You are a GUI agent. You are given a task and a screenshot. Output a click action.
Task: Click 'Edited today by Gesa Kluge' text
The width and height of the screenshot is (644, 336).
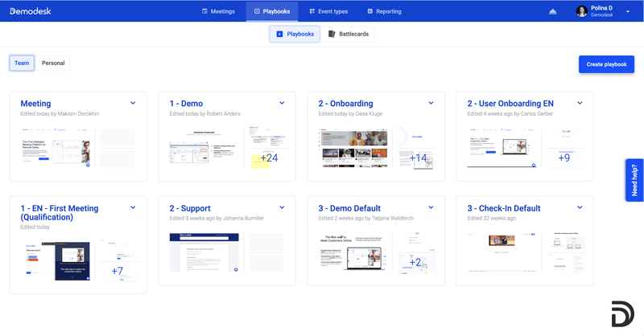point(350,113)
